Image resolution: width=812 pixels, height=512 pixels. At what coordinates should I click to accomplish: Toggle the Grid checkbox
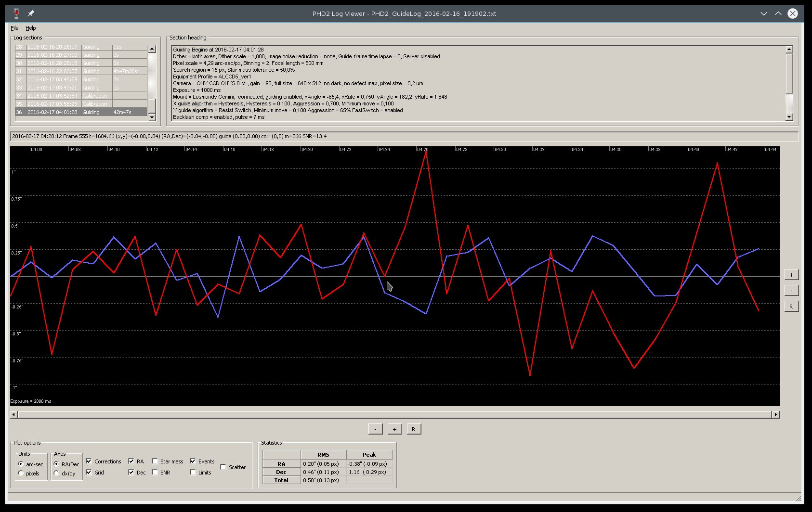89,472
